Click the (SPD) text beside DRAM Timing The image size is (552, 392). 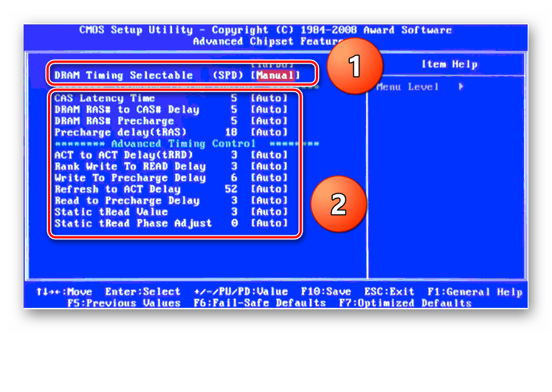pyautogui.click(x=228, y=75)
